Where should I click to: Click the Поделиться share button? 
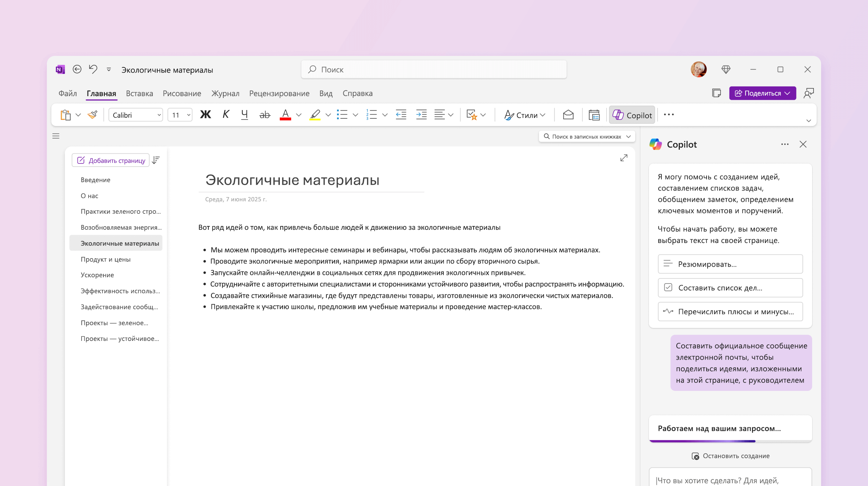coord(762,93)
